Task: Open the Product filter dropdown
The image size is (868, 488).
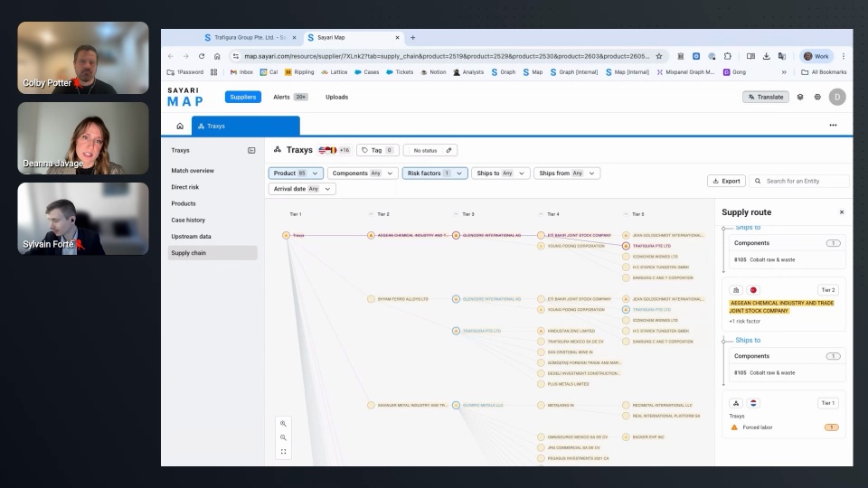Action: [296, 174]
